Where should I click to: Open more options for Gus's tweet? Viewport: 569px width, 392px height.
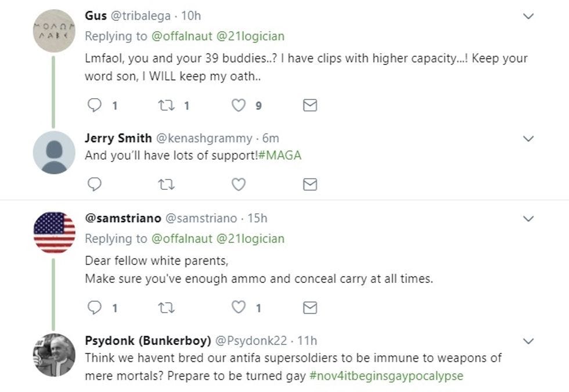(528, 17)
